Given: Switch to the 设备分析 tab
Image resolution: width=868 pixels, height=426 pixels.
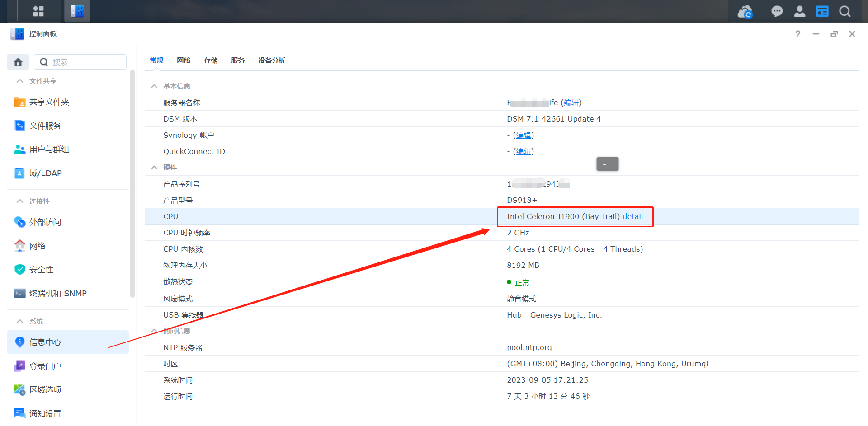Looking at the screenshot, I should click(272, 60).
